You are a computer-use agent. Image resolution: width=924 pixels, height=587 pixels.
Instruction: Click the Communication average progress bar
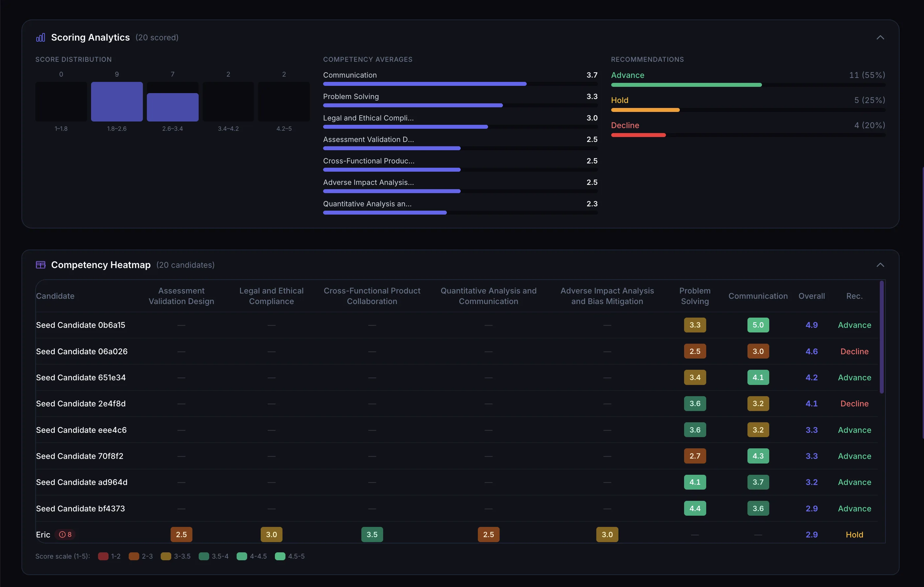[460, 84]
